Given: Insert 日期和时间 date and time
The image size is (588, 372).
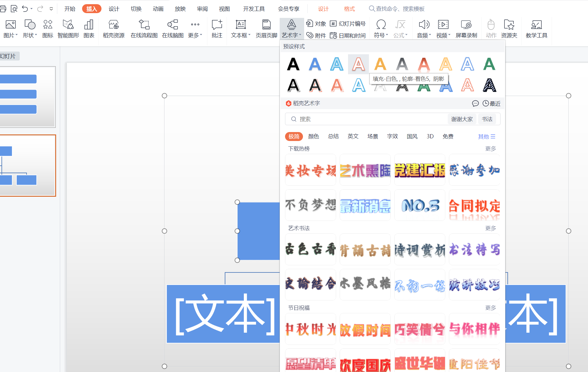Looking at the screenshot, I should coord(348,35).
